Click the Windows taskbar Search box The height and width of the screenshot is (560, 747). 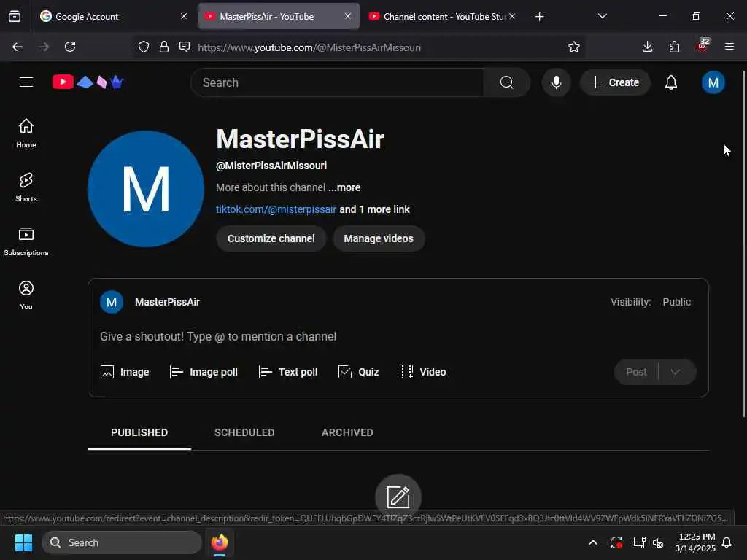pos(122,542)
